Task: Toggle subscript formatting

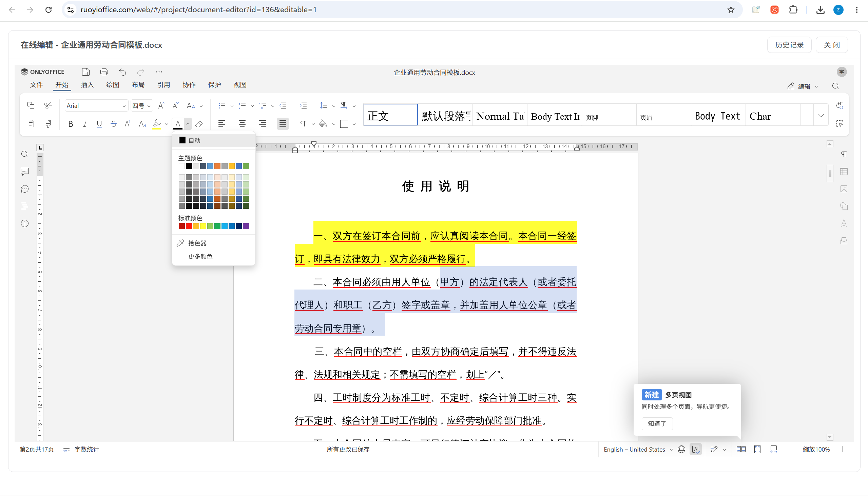Action: 142,124
